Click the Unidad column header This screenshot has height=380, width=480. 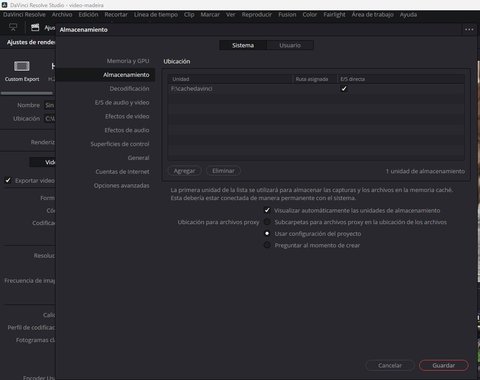click(230, 79)
